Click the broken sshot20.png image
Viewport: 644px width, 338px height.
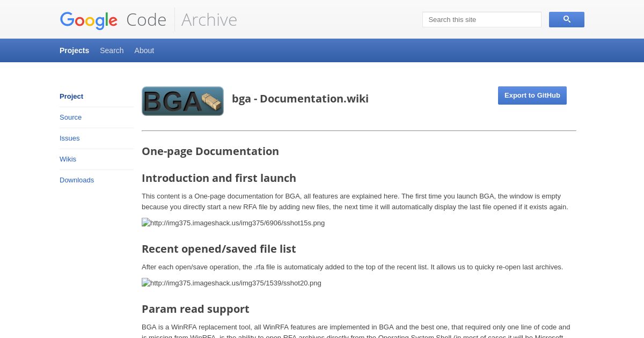pyautogui.click(x=231, y=283)
